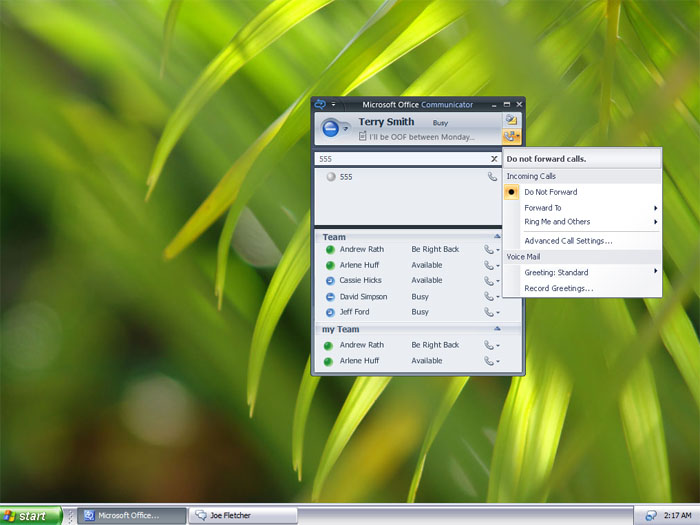
Task: Click David Simpson's busy presence icon
Action: pos(330,297)
